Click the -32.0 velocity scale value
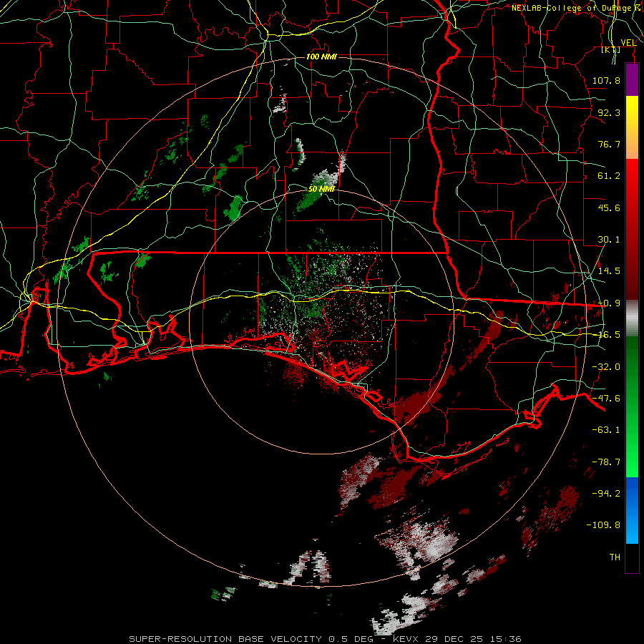 click(x=606, y=367)
